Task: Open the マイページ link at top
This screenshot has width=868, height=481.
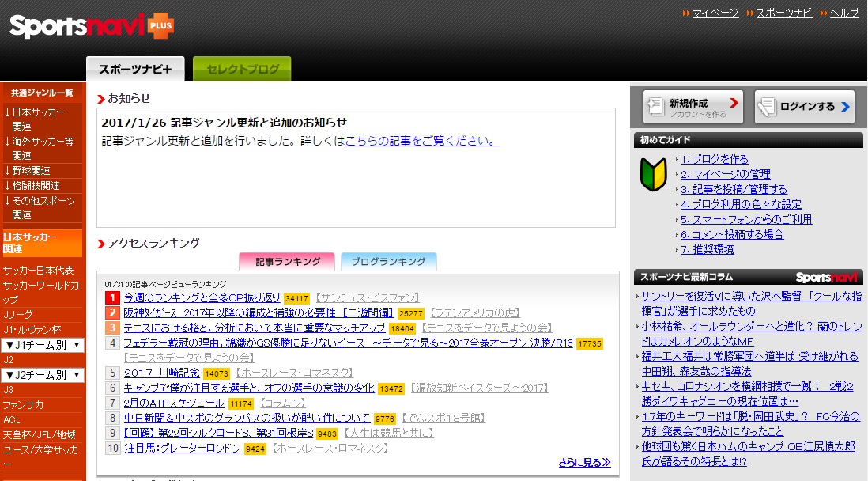Action: click(x=715, y=13)
